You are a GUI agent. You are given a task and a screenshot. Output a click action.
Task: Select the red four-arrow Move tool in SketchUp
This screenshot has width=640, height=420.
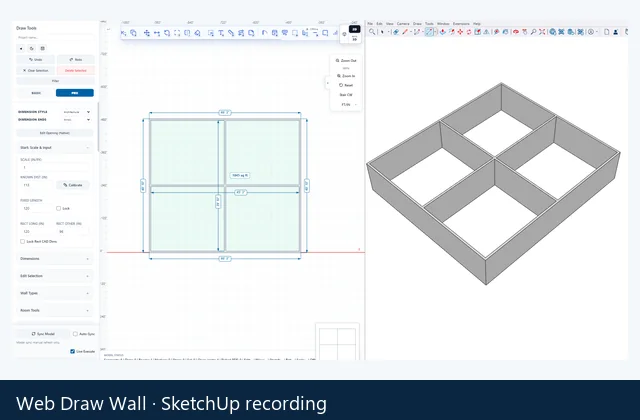pyautogui.click(x=460, y=32)
